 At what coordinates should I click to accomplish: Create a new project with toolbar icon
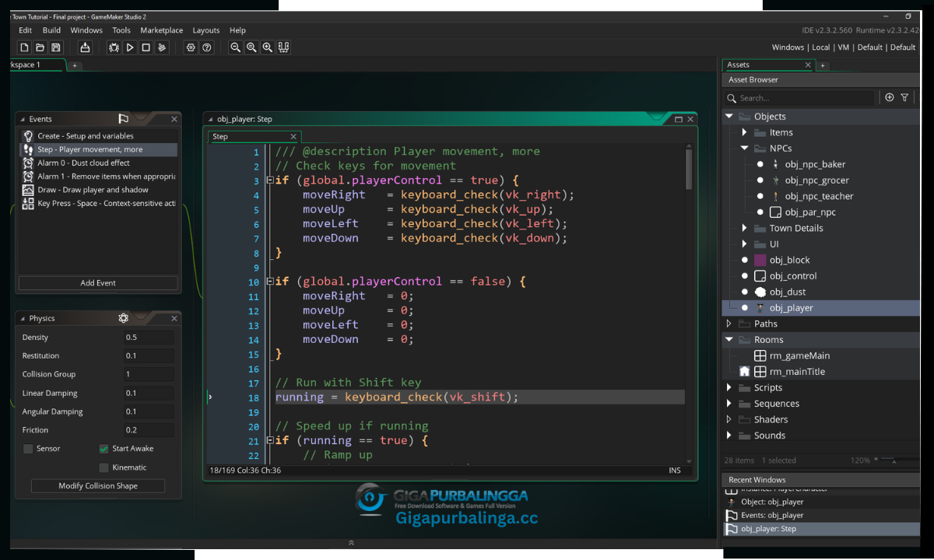pos(24,47)
